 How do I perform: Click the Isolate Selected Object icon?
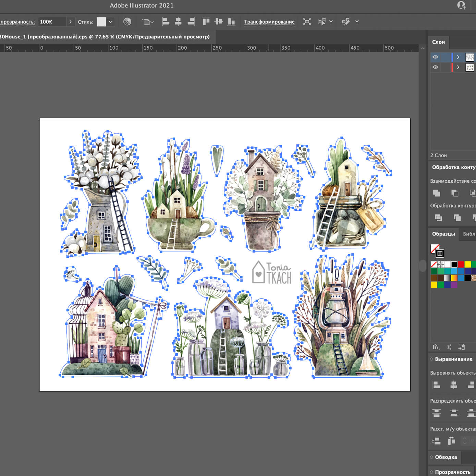pyautogui.click(x=307, y=22)
